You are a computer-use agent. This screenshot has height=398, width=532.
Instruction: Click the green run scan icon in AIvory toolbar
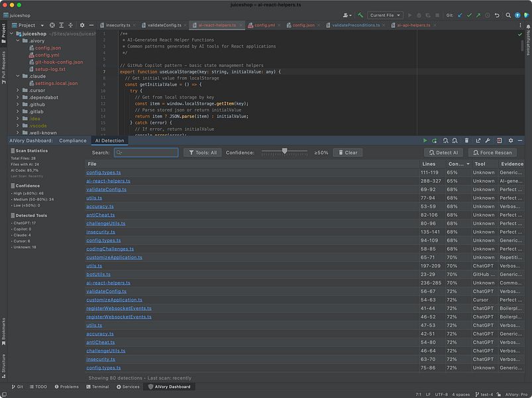pyautogui.click(x=425, y=141)
